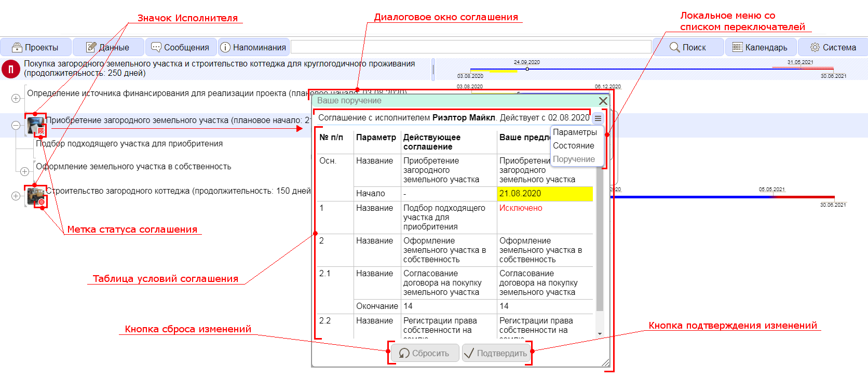
Task: Click the Параметр column header
Action: [x=377, y=142]
